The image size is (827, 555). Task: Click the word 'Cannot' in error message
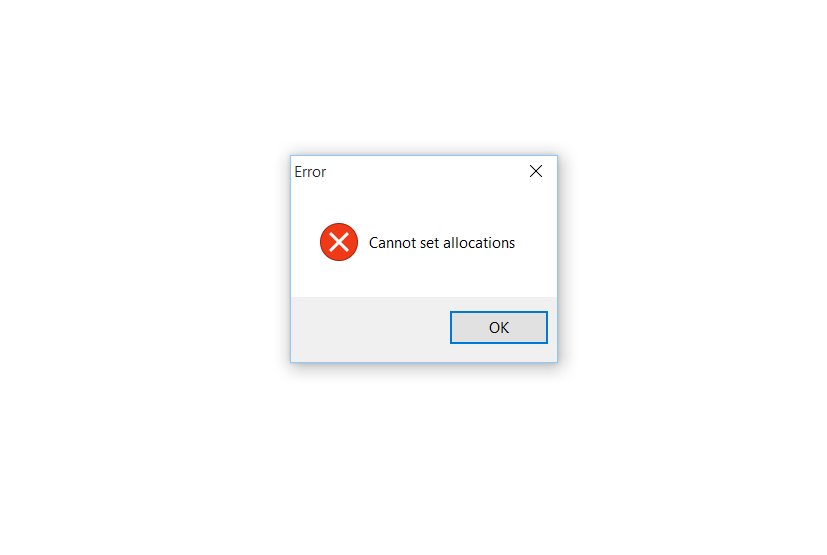point(392,243)
